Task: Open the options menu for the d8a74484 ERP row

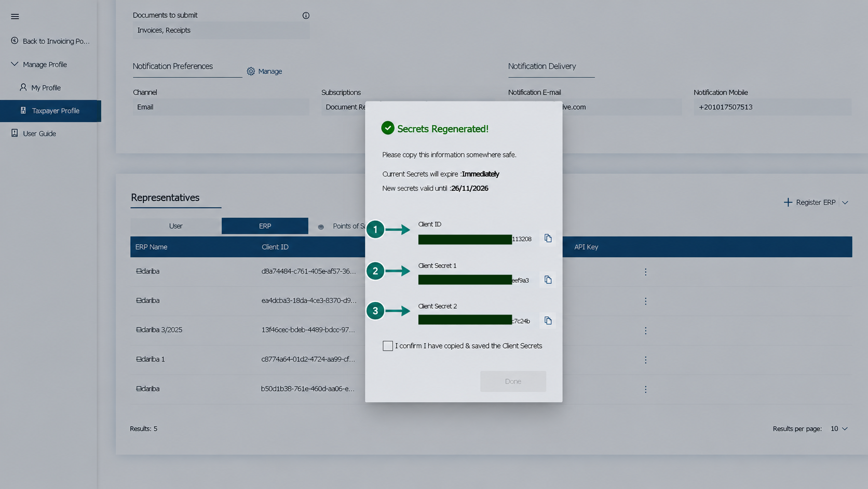Action: pos(645,272)
